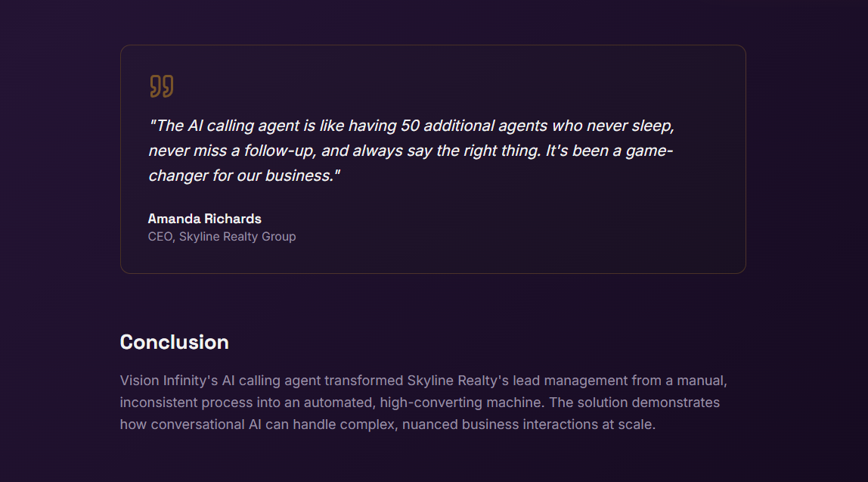Click the author name Amanda Richards
This screenshot has height=482, width=868.
pyautogui.click(x=204, y=219)
